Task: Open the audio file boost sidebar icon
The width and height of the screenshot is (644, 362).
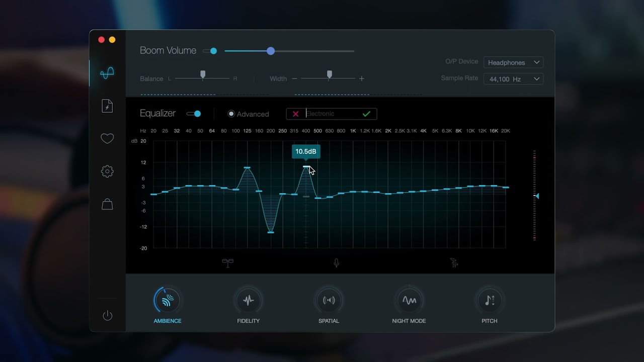Action: [107, 106]
